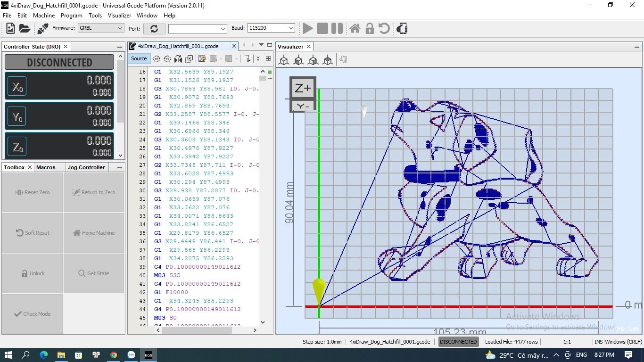
Task: Minimize the Visualizer panel
Action: pyautogui.click(x=637, y=47)
